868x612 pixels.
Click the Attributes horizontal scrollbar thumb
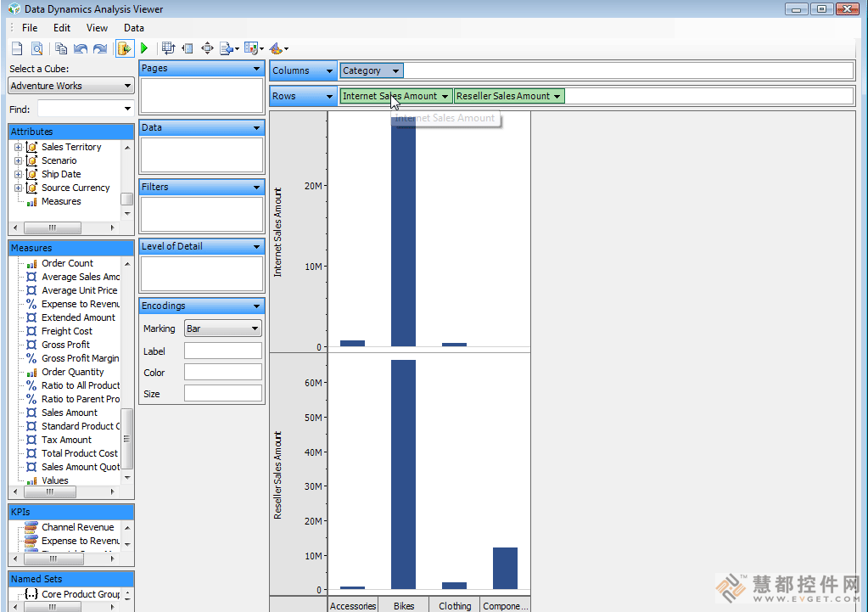point(53,227)
